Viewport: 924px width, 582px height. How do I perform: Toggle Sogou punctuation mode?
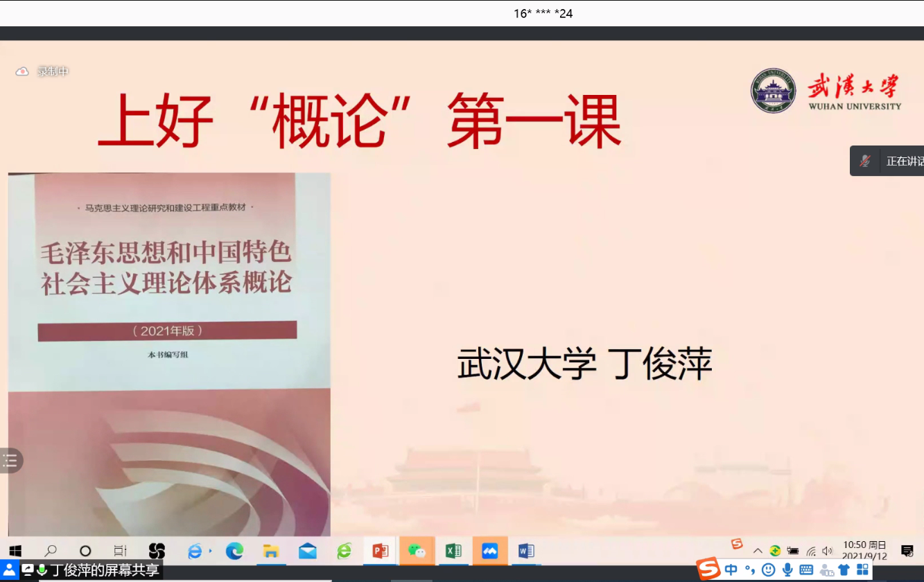pos(749,570)
